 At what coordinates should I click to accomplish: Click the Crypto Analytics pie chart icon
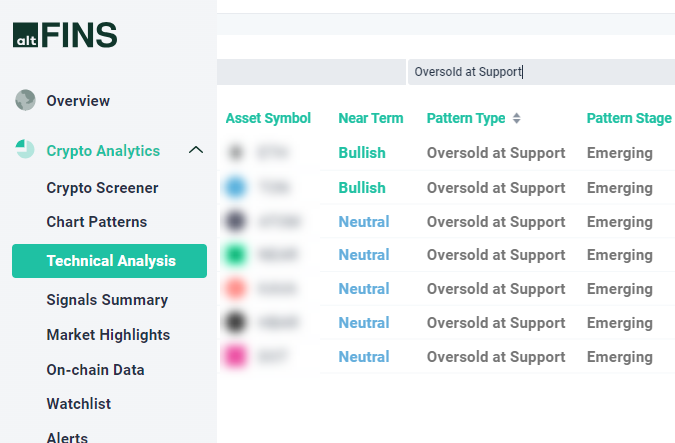pos(25,150)
